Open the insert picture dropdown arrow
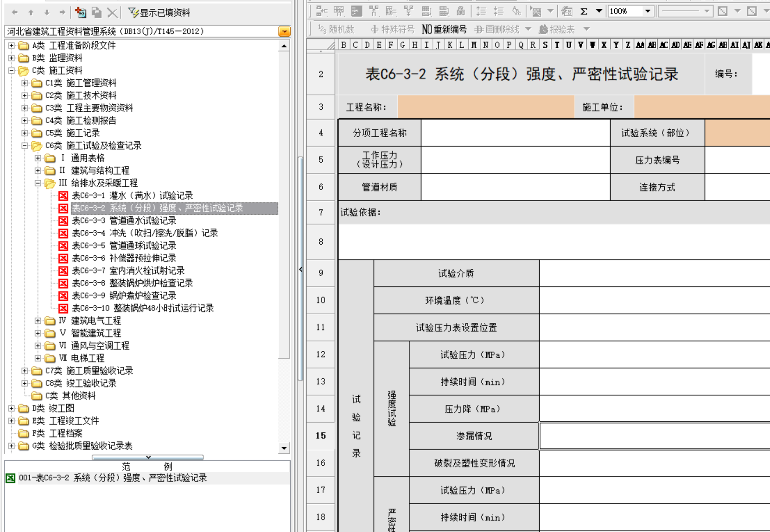Image resolution: width=770 pixels, height=532 pixels. coord(550,11)
